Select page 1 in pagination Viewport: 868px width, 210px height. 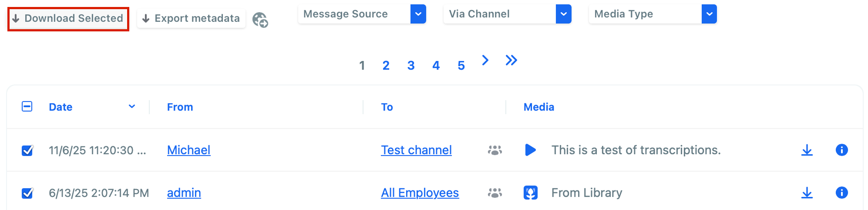(362, 65)
